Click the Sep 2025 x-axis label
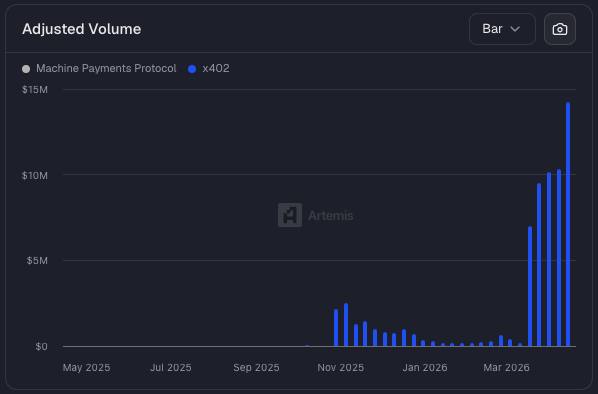The width and height of the screenshot is (598, 394). [x=256, y=368]
